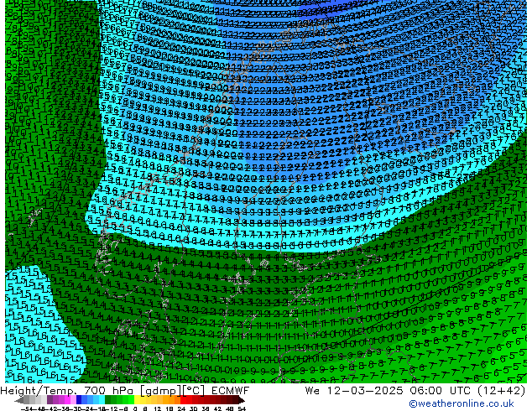Click the left gray arrow of the color scale
The image size is (532, 411).
(19, 400)
